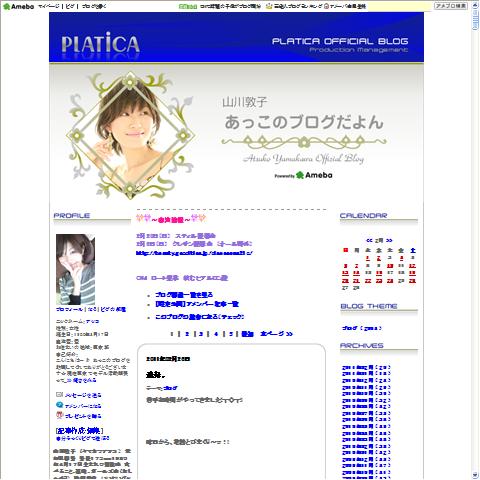Open the http URL link in the announcement box
The width and height of the screenshot is (480, 480).
coord(194,253)
